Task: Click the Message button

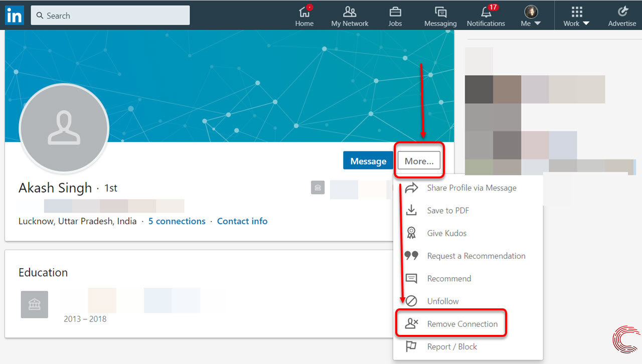Action: tap(368, 160)
